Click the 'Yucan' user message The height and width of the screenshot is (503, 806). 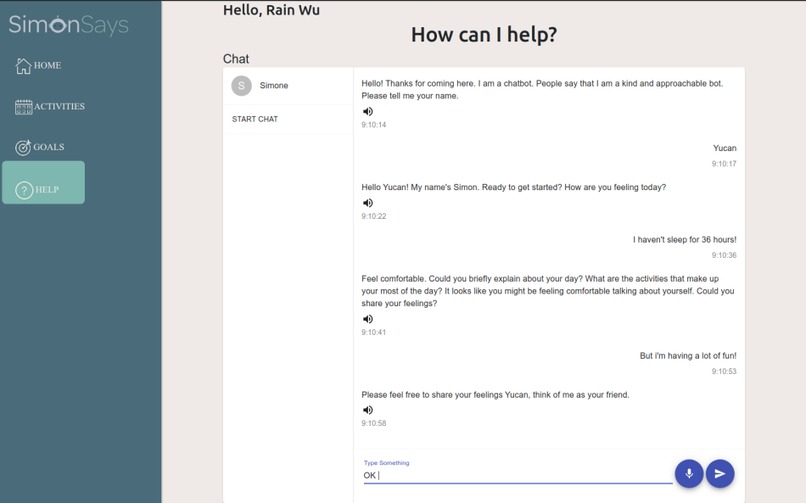(724, 148)
